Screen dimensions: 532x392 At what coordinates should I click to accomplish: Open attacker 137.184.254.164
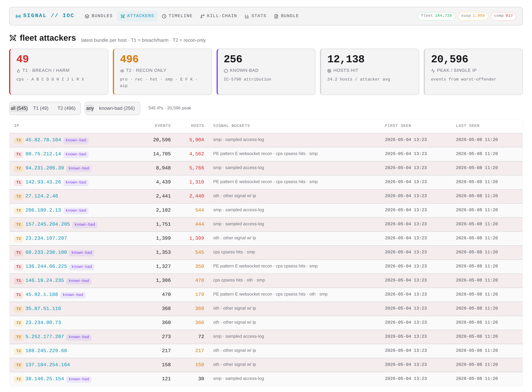point(48,364)
